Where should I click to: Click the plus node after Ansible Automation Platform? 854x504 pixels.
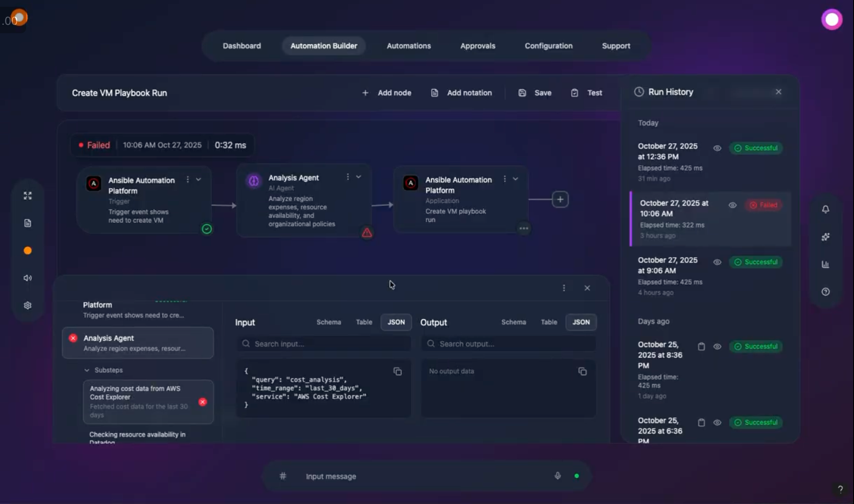click(x=560, y=199)
